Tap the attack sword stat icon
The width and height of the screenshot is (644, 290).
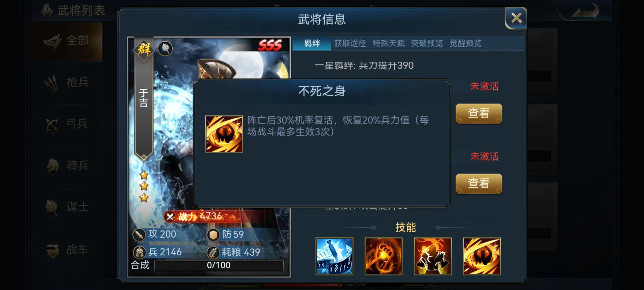pos(139,234)
